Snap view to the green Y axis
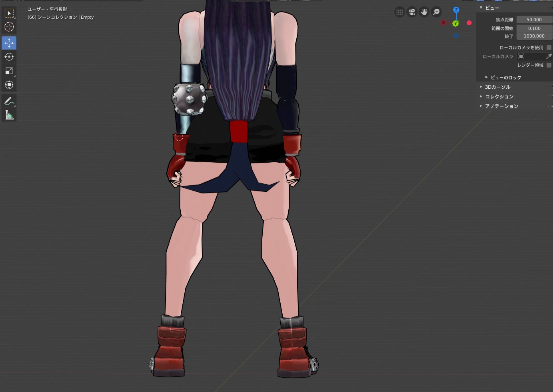This screenshot has height=392, width=553. (455, 24)
